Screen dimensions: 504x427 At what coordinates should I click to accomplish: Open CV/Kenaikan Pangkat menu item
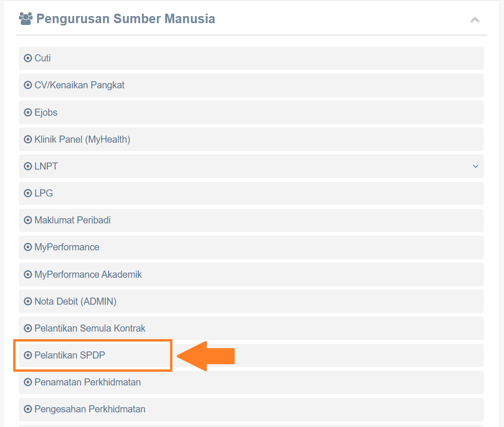pyautogui.click(x=251, y=85)
